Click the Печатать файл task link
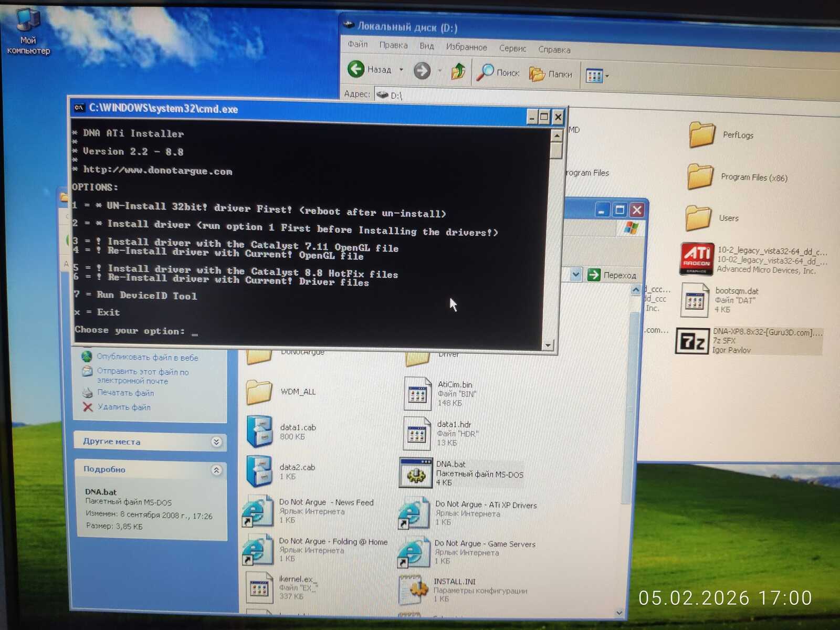This screenshot has height=630, width=840. click(x=125, y=393)
